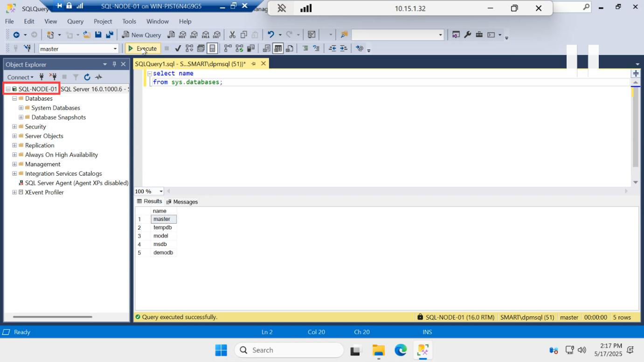Click the Undo arrow icon
644x362 pixels.
270,34
